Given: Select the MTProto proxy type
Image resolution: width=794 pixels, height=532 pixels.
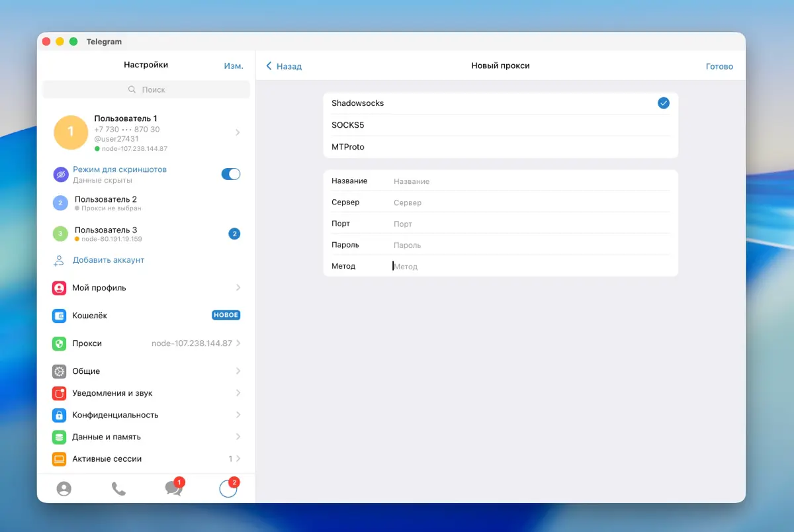Looking at the screenshot, I should coord(500,147).
